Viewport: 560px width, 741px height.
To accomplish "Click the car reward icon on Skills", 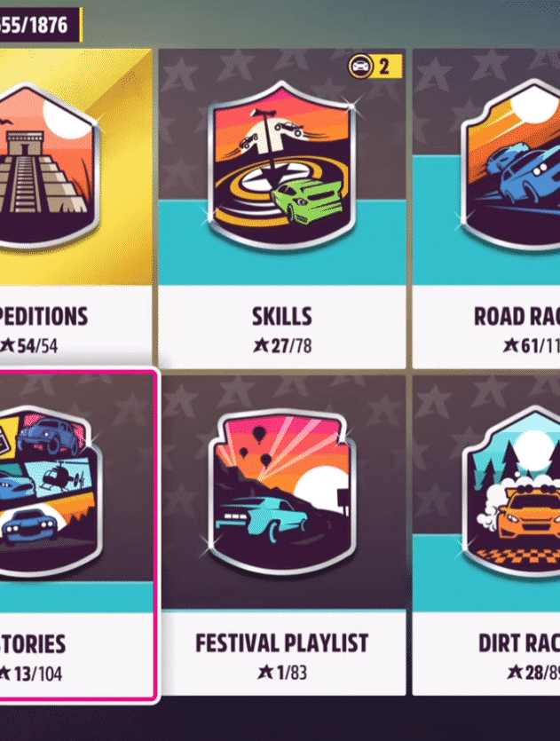I will [361, 67].
